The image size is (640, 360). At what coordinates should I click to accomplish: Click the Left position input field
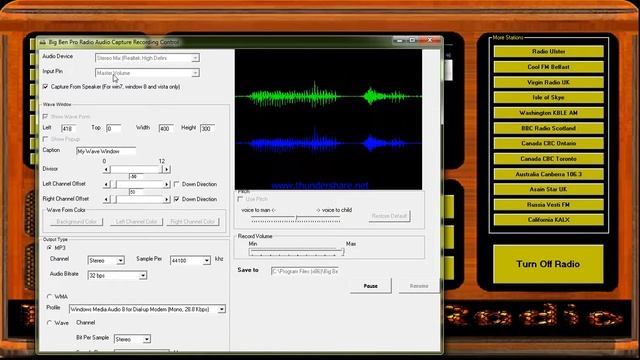click(x=69, y=129)
